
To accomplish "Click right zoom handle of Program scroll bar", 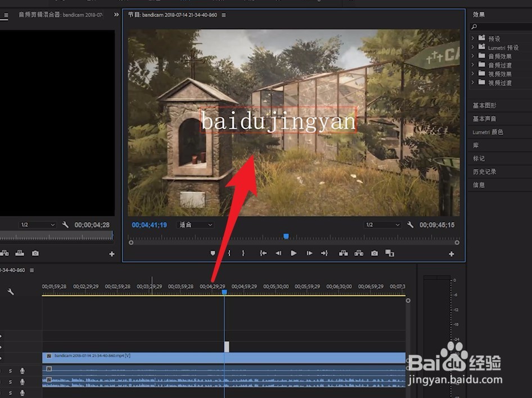I will click(x=457, y=243).
